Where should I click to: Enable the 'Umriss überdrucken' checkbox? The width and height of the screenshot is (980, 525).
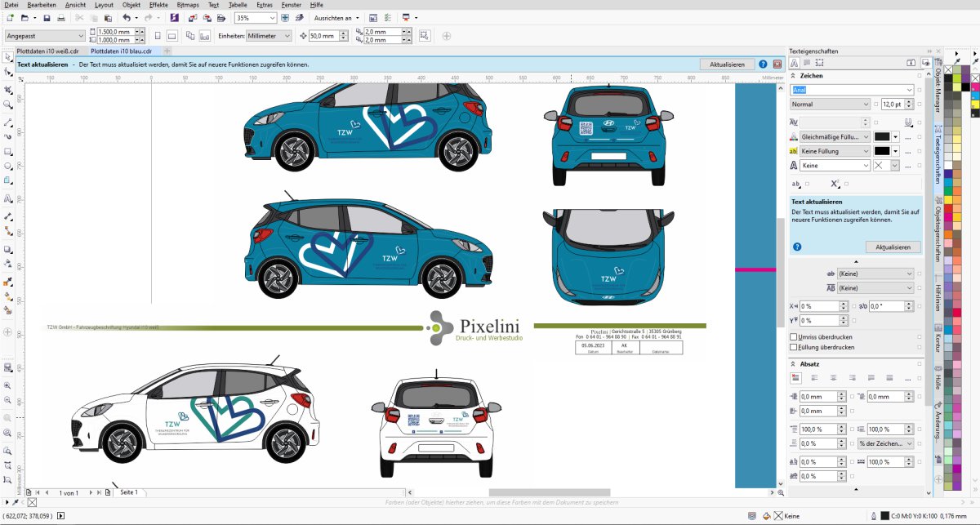794,336
